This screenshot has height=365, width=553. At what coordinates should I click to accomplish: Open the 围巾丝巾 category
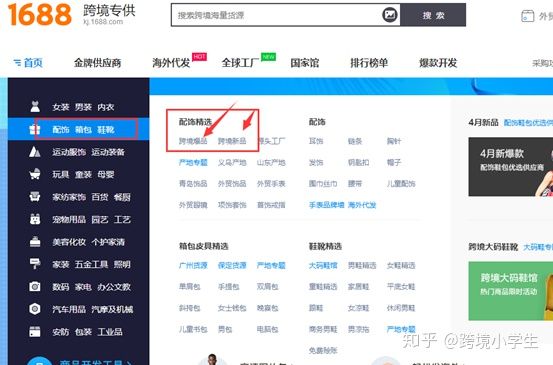click(323, 184)
